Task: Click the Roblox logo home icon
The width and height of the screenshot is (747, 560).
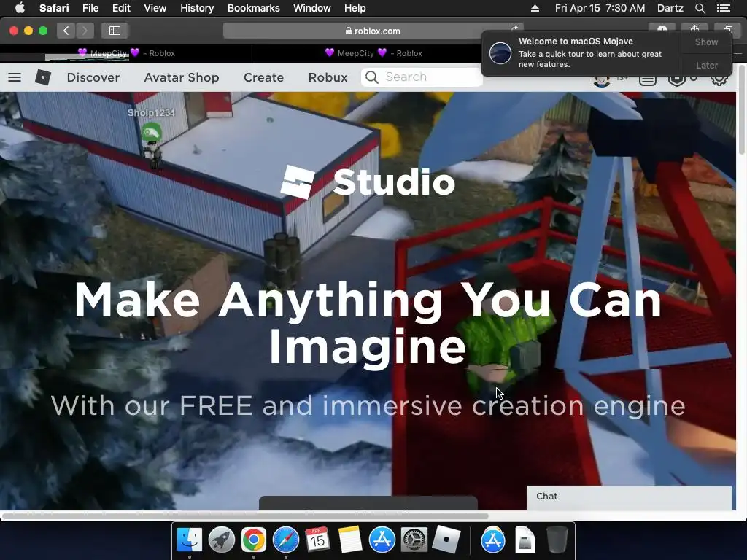Action: [43, 77]
